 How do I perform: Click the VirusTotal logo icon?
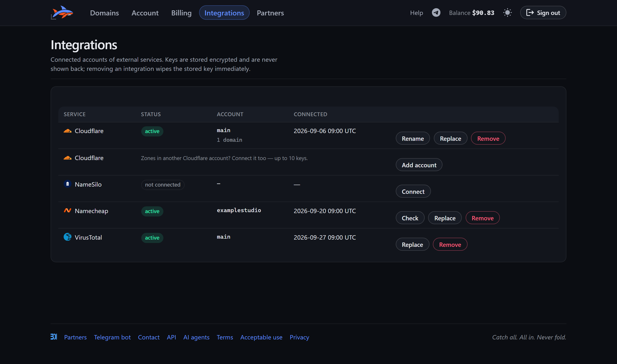click(x=67, y=237)
